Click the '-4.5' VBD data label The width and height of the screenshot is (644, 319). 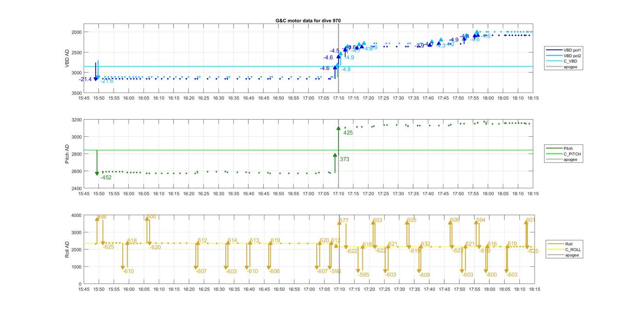335,51
